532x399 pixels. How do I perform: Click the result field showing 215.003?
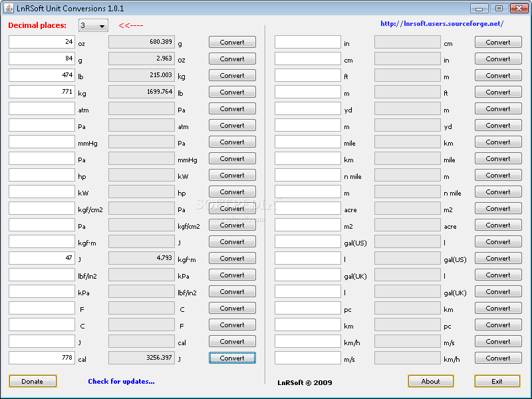(x=142, y=75)
